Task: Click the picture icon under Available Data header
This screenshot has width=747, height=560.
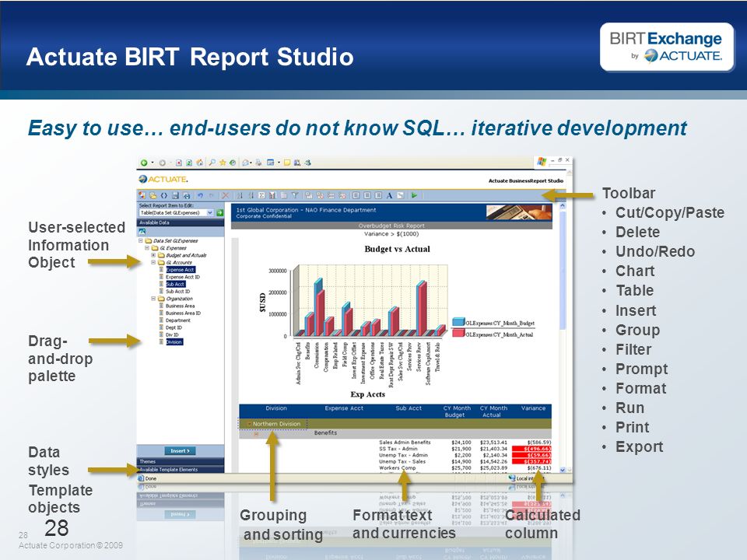Action: pyautogui.click(x=142, y=232)
